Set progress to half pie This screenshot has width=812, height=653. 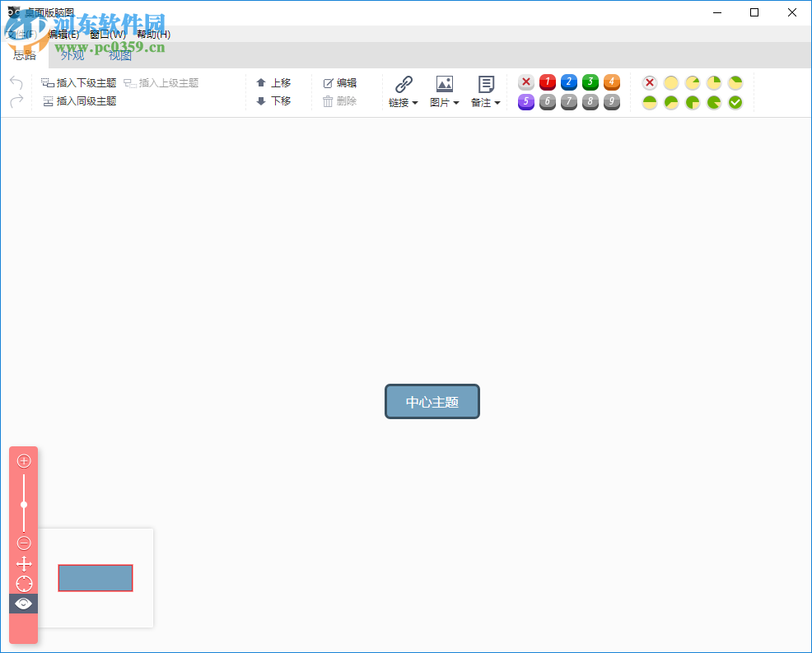650,103
